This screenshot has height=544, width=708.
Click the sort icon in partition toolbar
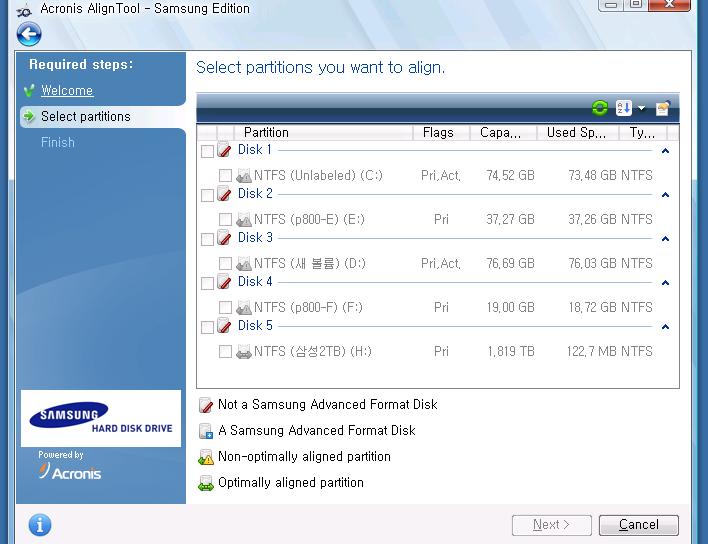click(x=624, y=109)
